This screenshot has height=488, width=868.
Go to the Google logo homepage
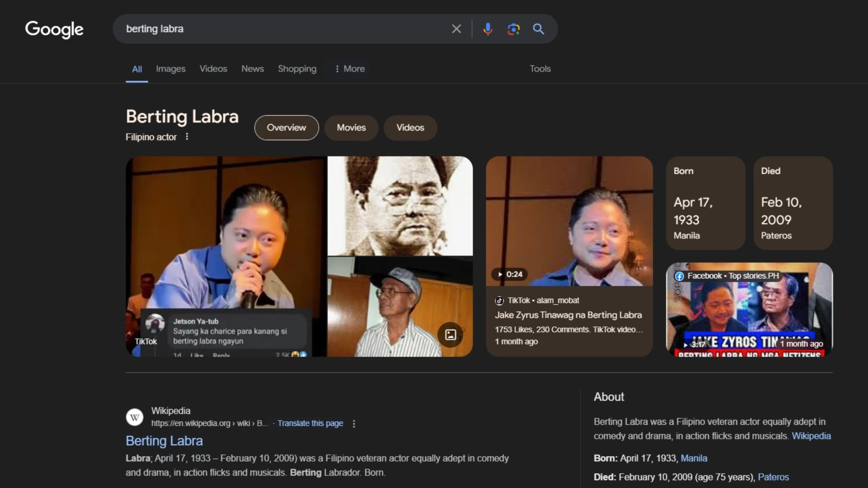54,29
